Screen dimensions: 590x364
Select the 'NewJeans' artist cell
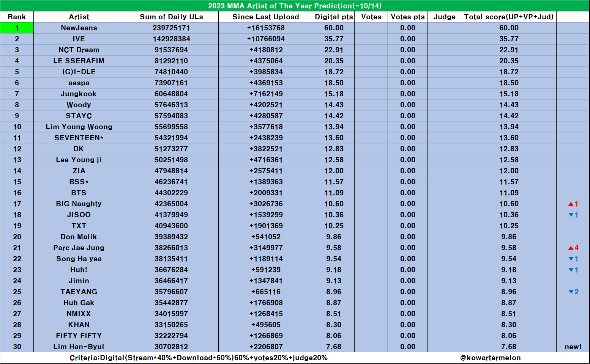79,28
